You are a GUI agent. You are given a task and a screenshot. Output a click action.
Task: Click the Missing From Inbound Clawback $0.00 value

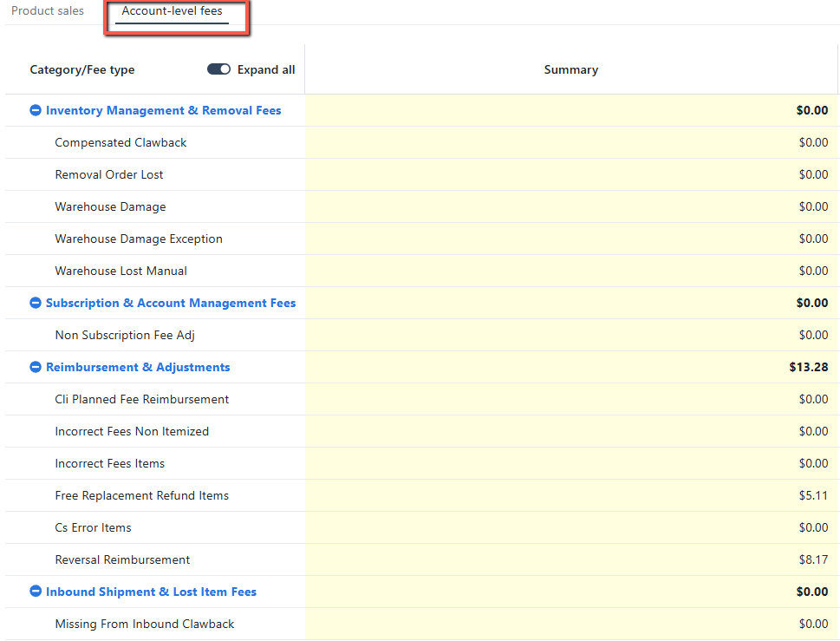point(813,624)
